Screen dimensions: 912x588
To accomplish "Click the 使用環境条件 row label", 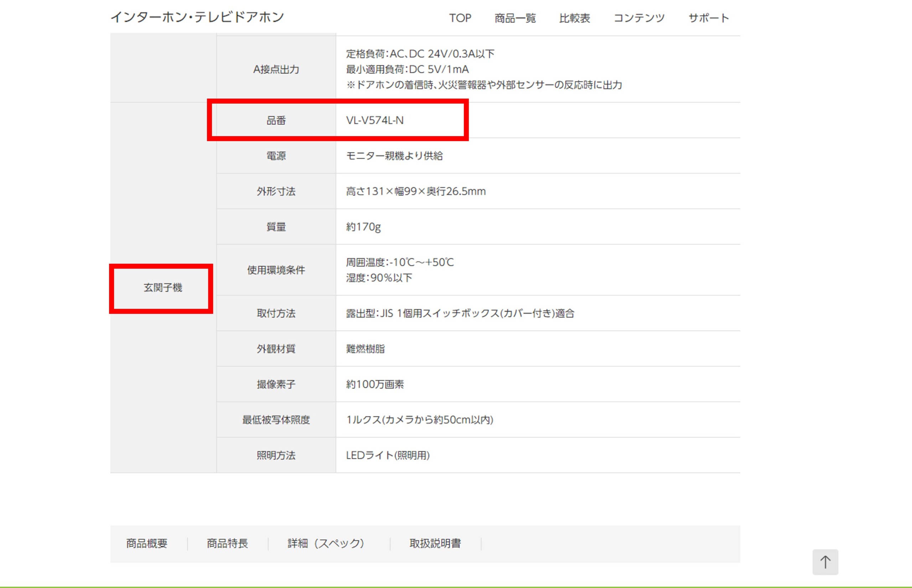I will (276, 270).
